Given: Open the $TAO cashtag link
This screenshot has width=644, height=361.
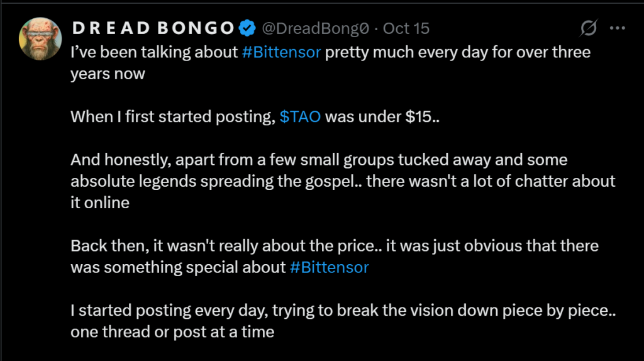Looking at the screenshot, I should click(x=301, y=116).
